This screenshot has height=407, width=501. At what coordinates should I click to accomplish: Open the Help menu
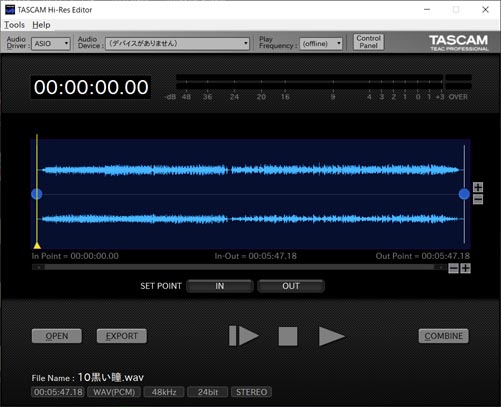[41, 25]
